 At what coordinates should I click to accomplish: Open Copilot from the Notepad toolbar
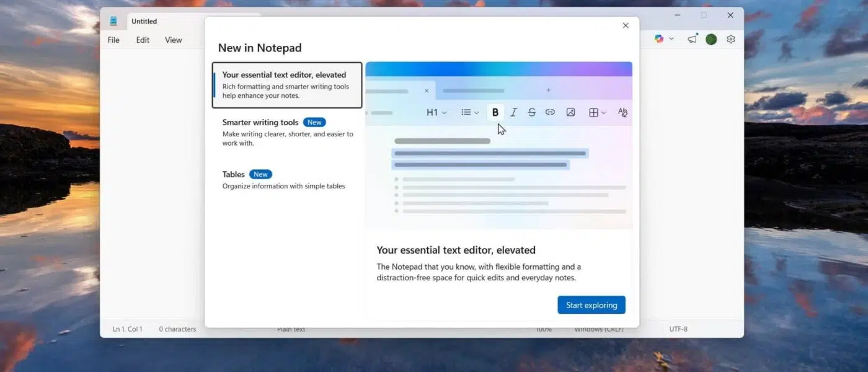point(659,38)
